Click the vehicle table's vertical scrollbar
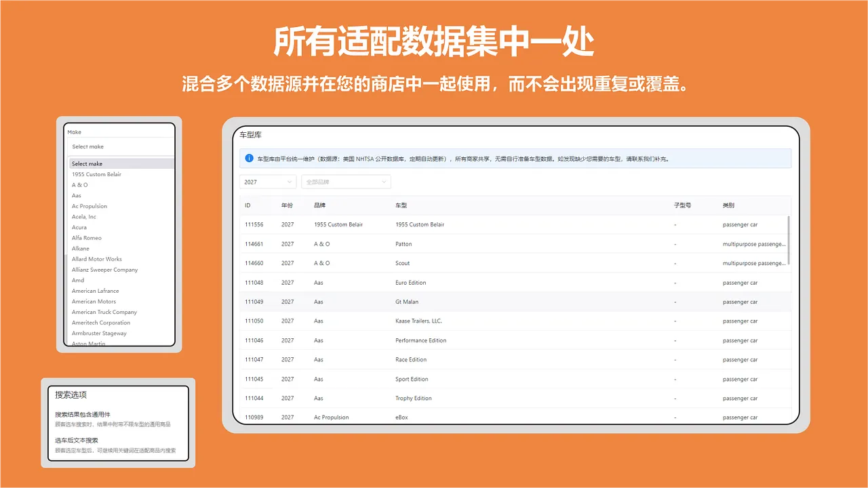 [789, 240]
